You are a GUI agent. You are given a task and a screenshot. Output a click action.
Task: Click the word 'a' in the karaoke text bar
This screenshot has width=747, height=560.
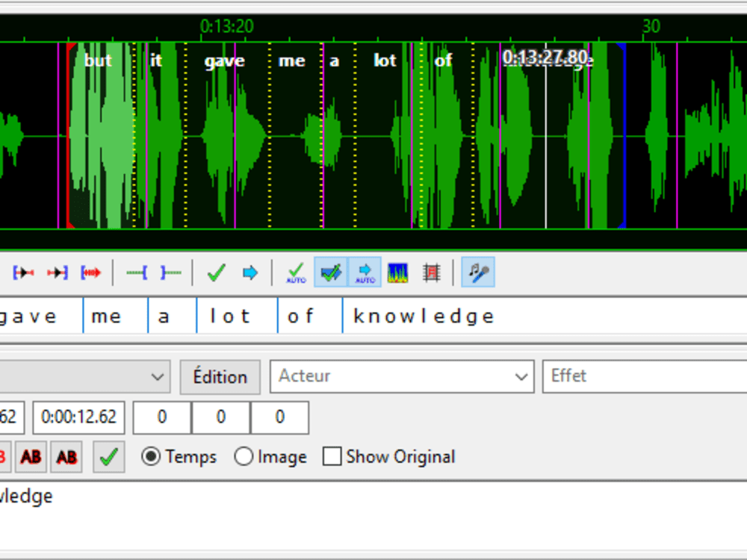pyautogui.click(x=164, y=316)
